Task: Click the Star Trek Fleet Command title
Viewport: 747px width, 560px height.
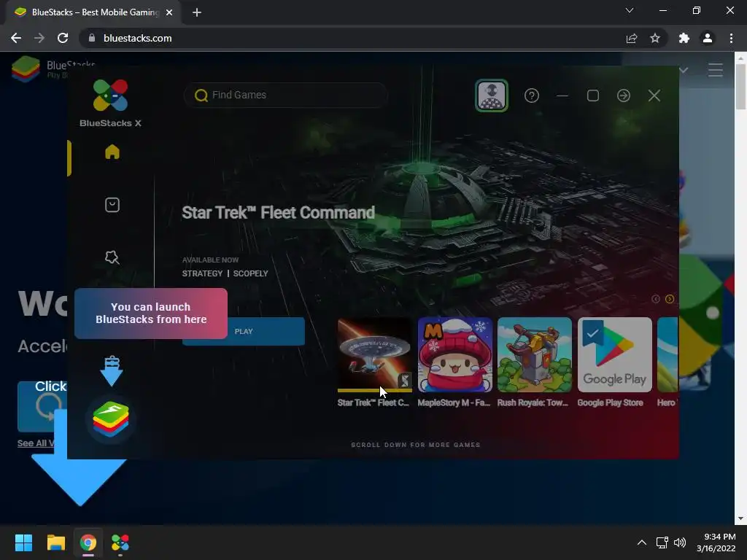Action: click(x=278, y=212)
